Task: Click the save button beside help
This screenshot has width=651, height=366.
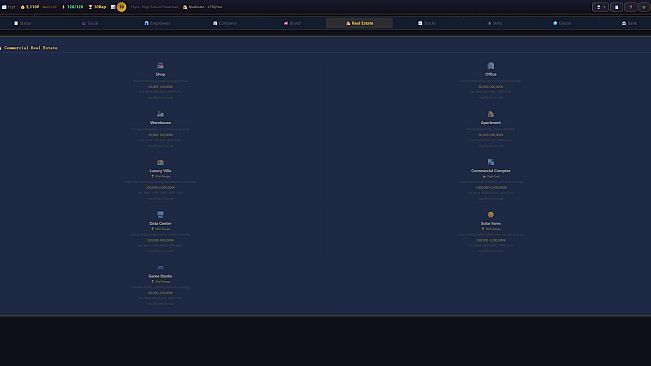Action: (x=617, y=7)
